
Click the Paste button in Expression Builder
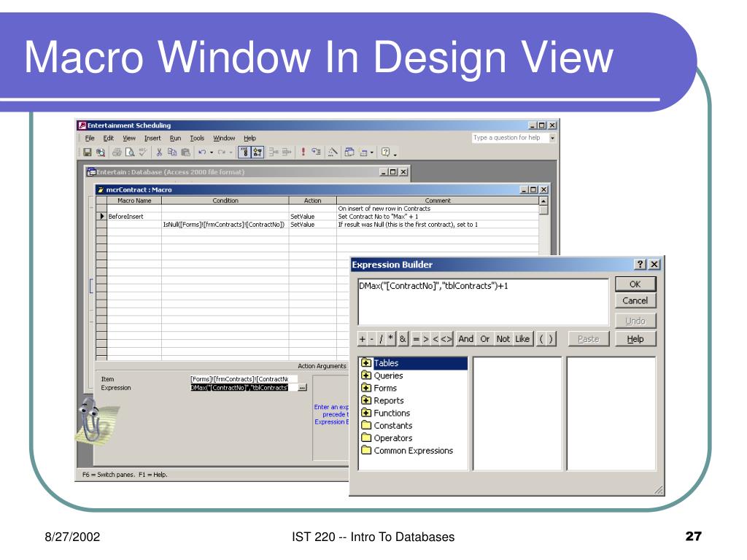coord(589,339)
